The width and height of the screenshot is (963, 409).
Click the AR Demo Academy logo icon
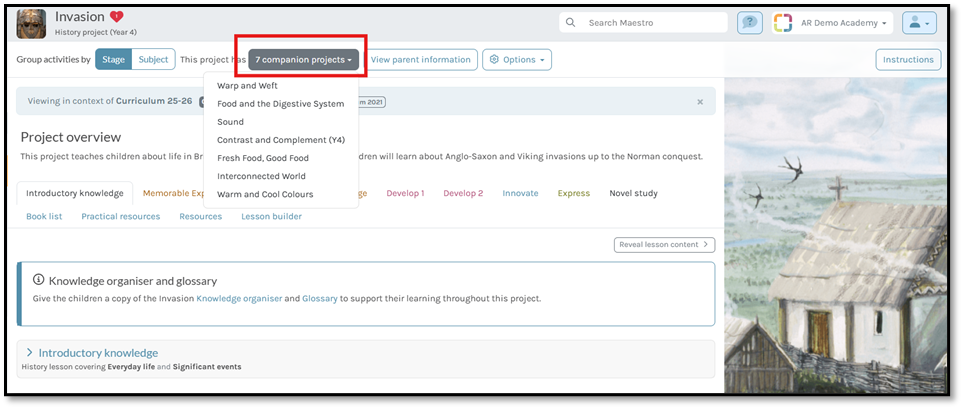point(783,23)
